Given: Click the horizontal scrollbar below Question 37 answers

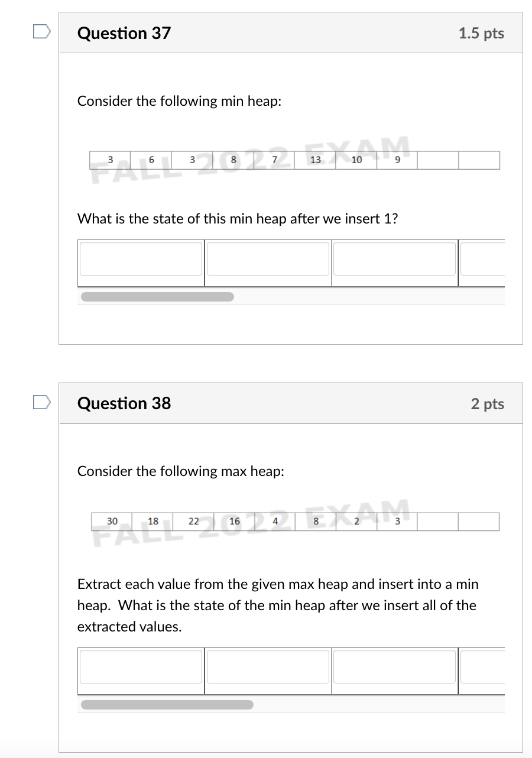Looking at the screenshot, I should [x=157, y=296].
